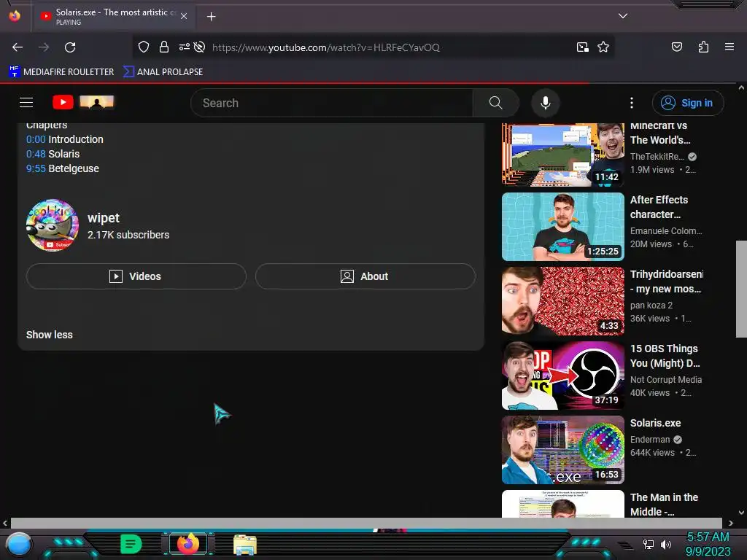Expand the list all tabs chevron
Viewport: 747px width, 560px height.
click(x=622, y=16)
